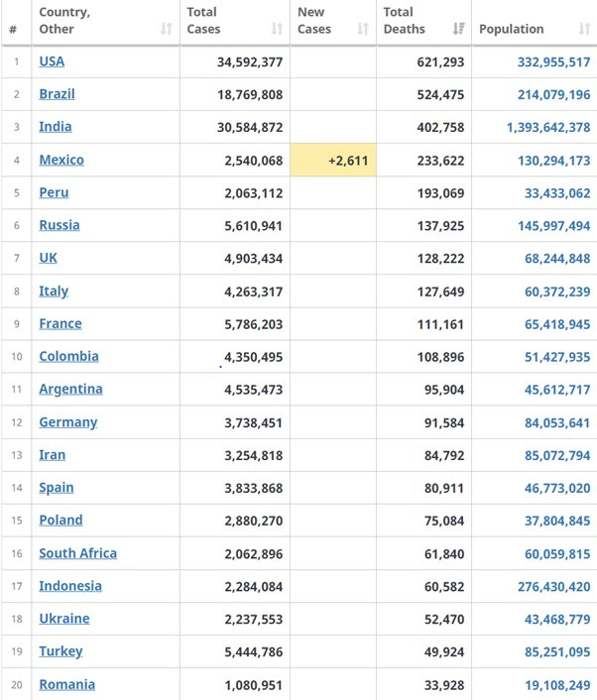
Task: Open the Brazil country link
Action: [57, 94]
